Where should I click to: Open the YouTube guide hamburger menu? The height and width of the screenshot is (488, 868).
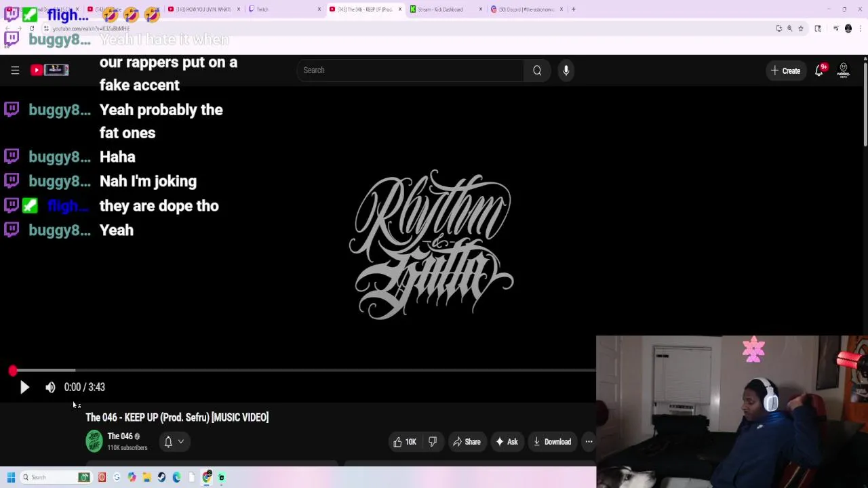(15, 70)
